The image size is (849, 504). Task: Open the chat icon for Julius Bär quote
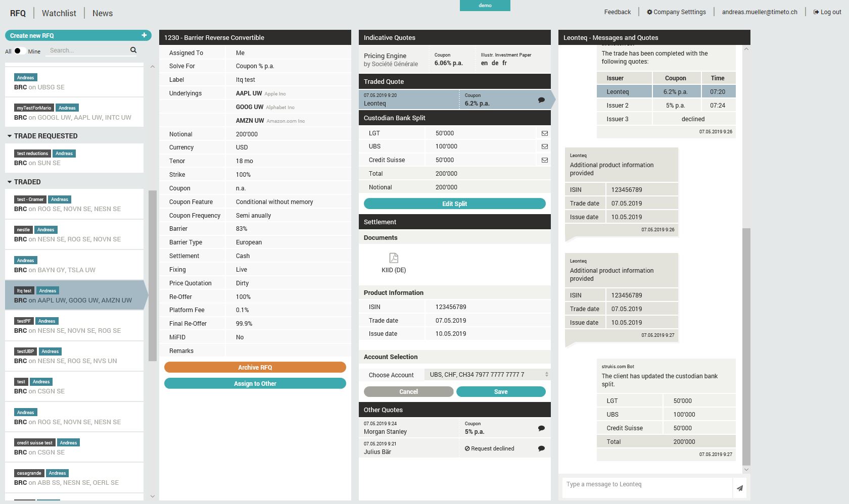click(x=541, y=448)
